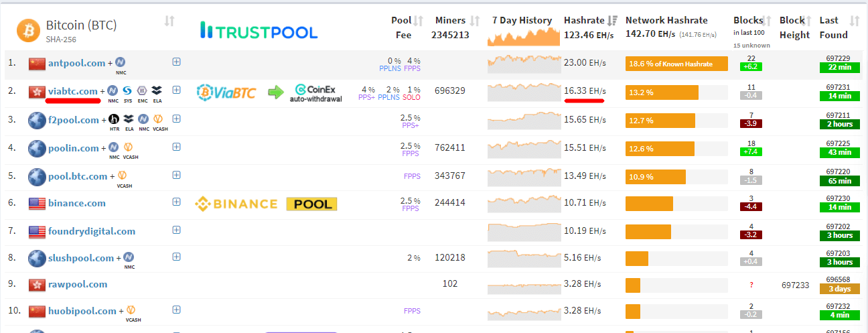This screenshot has width=868, height=333.
Task: Open the viabtc.com pool link
Action: coord(73,90)
